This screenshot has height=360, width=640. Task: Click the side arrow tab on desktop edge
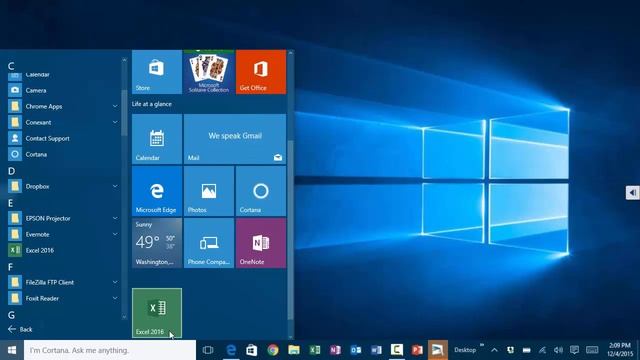632,193
